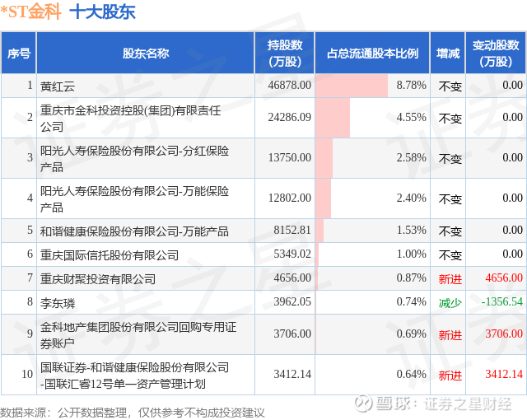Select the holding value 46878.00
The height and width of the screenshot is (420, 527).
289,85
